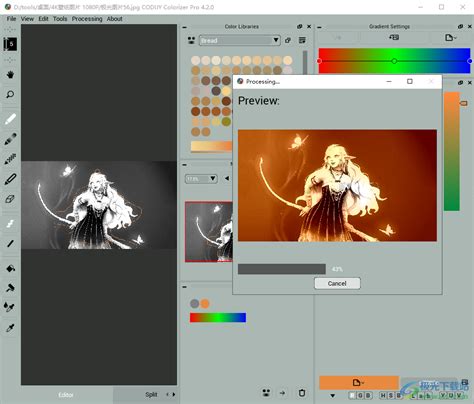Click the grayscale image on the canvas

pos(99,205)
